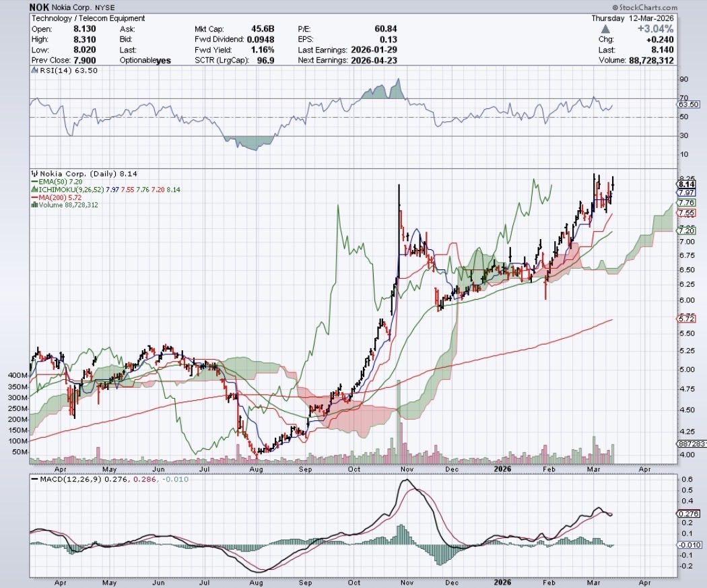Image resolution: width=707 pixels, height=588 pixels.
Task: Click the 0.276 MACD value tag on the axis
Action: click(x=689, y=514)
